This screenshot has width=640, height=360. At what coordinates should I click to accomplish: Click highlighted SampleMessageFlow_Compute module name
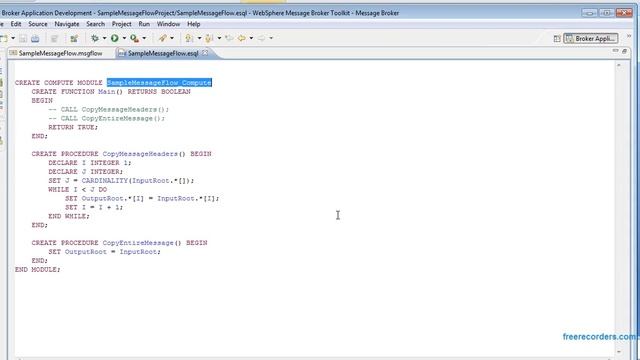coord(159,83)
